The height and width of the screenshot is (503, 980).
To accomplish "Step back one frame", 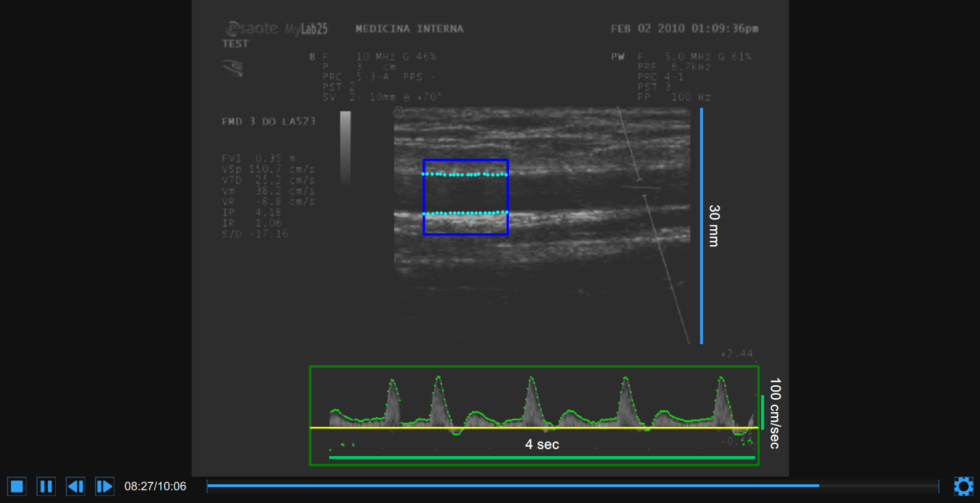I will (75, 486).
